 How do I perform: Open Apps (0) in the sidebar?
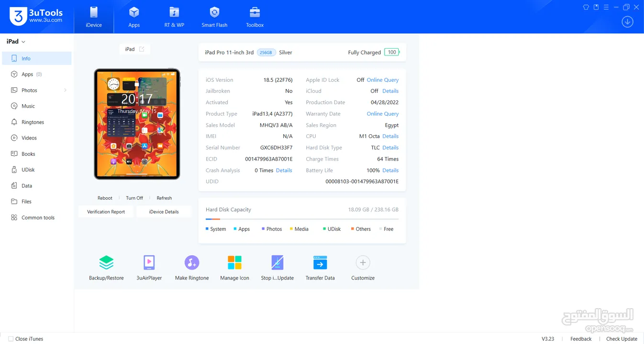click(x=37, y=74)
